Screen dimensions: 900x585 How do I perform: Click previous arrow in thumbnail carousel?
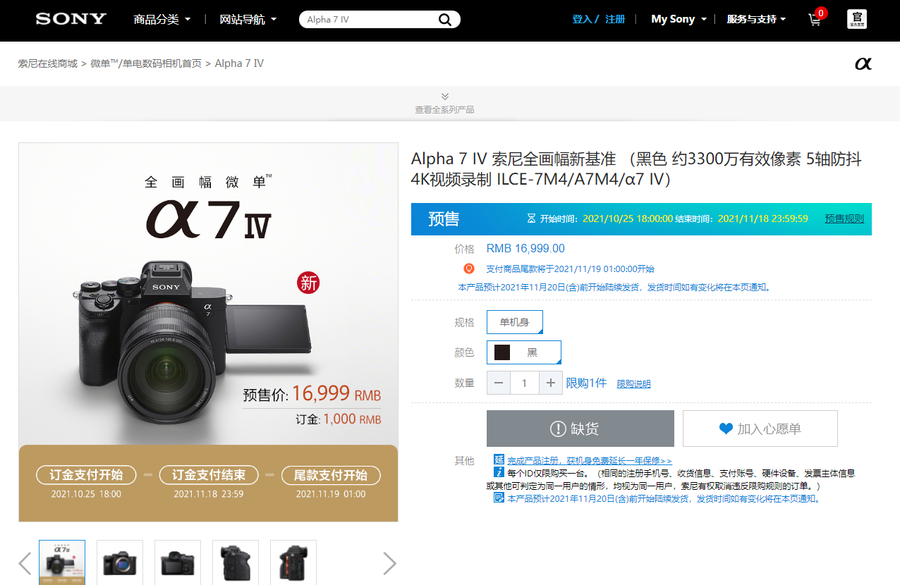click(25, 563)
